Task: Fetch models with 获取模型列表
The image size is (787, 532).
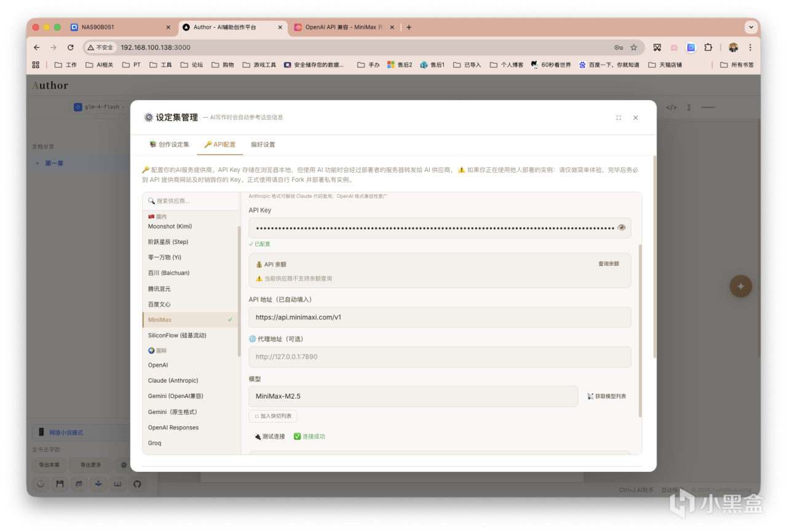Action: (x=606, y=396)
